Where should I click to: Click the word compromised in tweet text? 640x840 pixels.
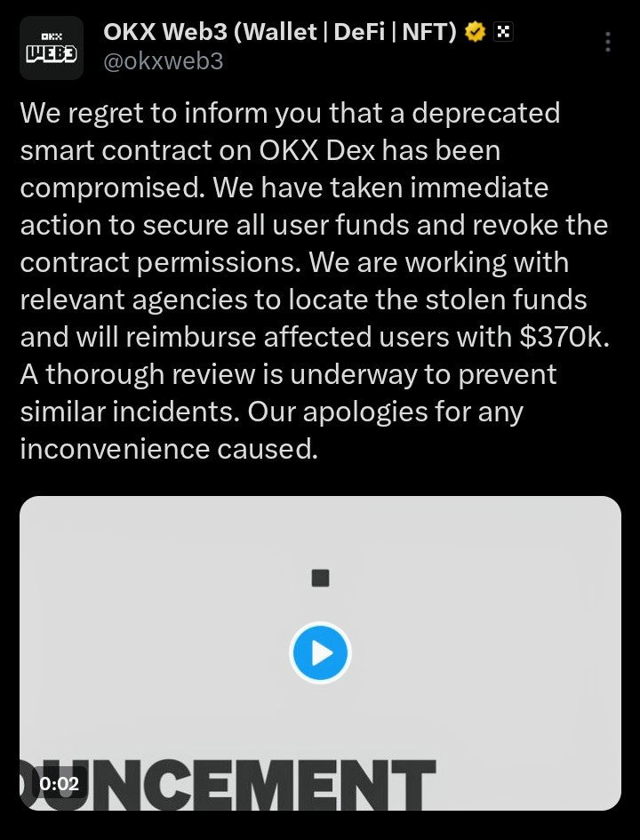click(113, 188)
